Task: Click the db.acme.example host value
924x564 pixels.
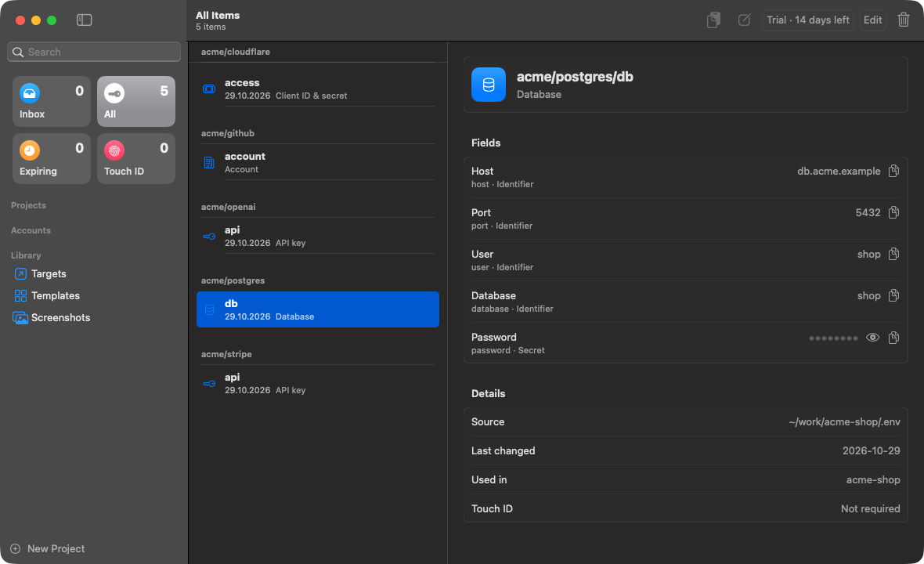Action: (839, 172)
